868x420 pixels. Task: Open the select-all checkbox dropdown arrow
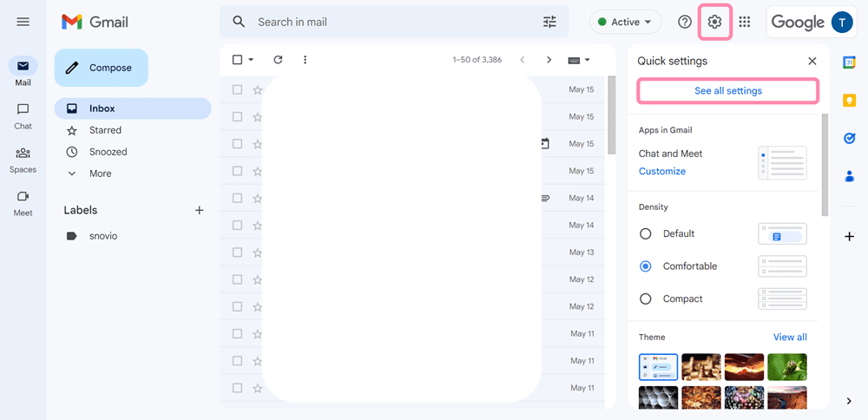pos(251,60)
